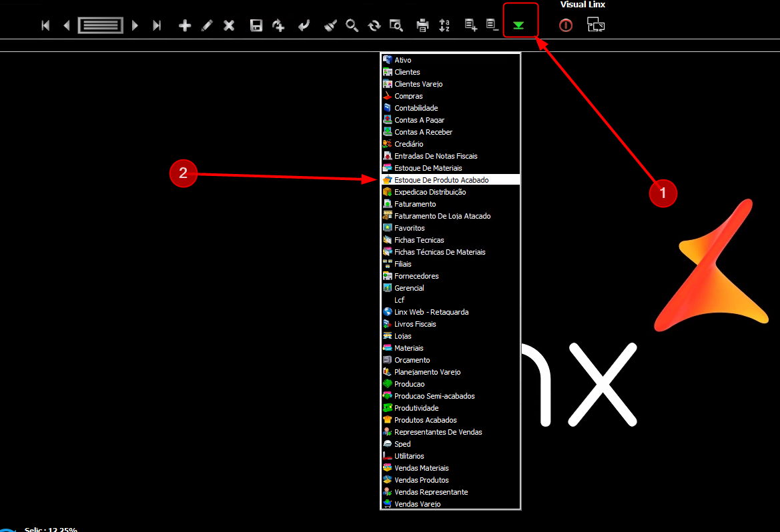Select the Materiais module
780x532 pixels.
[x=450, y=348]
